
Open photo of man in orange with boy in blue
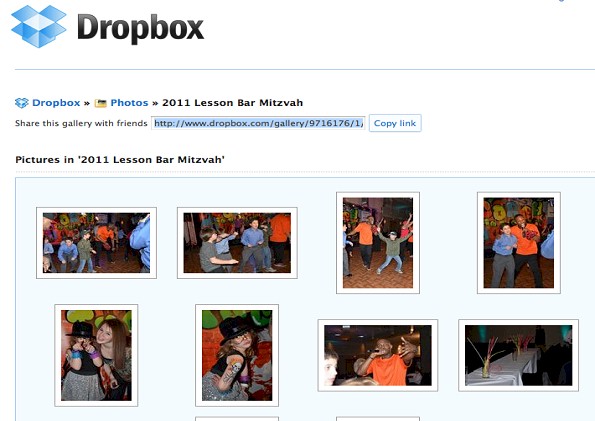[x=519, y=243]
